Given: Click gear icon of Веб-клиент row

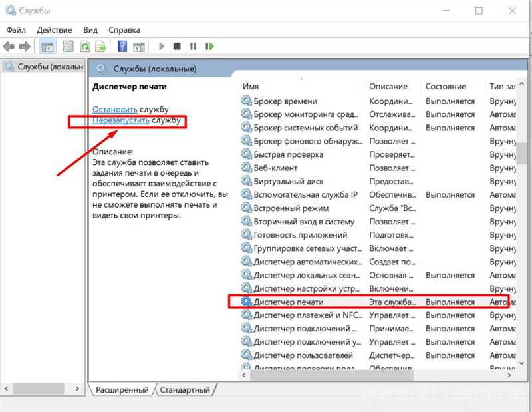Looking at the screenshot, I should [x=246, y=168].
